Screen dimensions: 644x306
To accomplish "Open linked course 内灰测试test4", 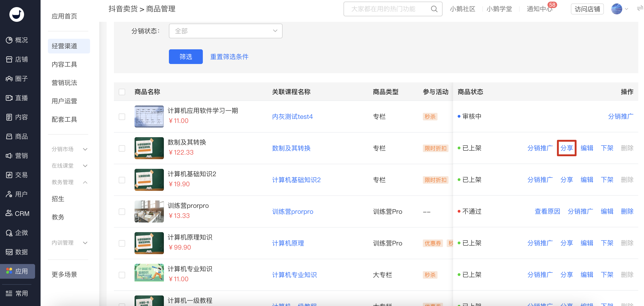I will pos(292,117).
